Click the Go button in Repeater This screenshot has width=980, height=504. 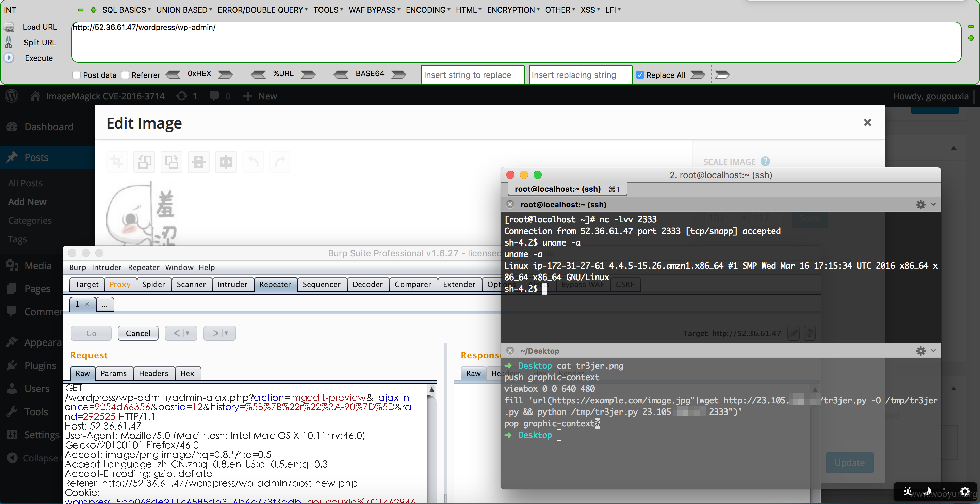pyautogui.click(x=91, y=333)
